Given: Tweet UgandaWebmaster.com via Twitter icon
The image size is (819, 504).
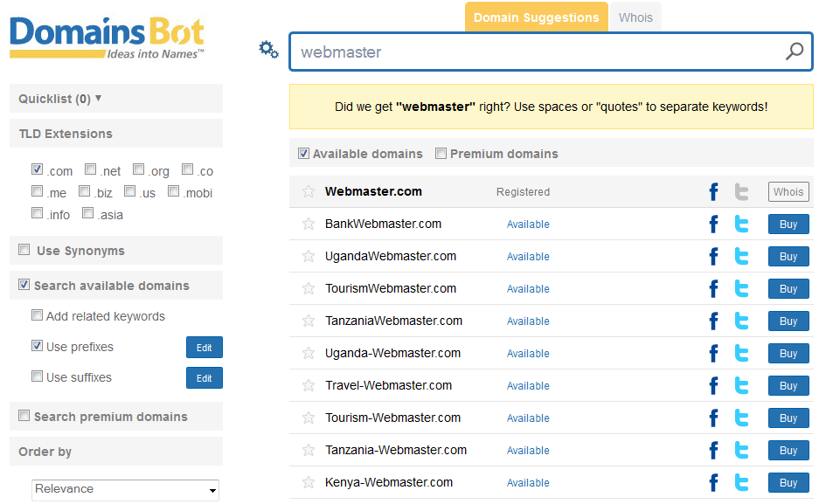Looking at the screenshot, I should (742, 257).
